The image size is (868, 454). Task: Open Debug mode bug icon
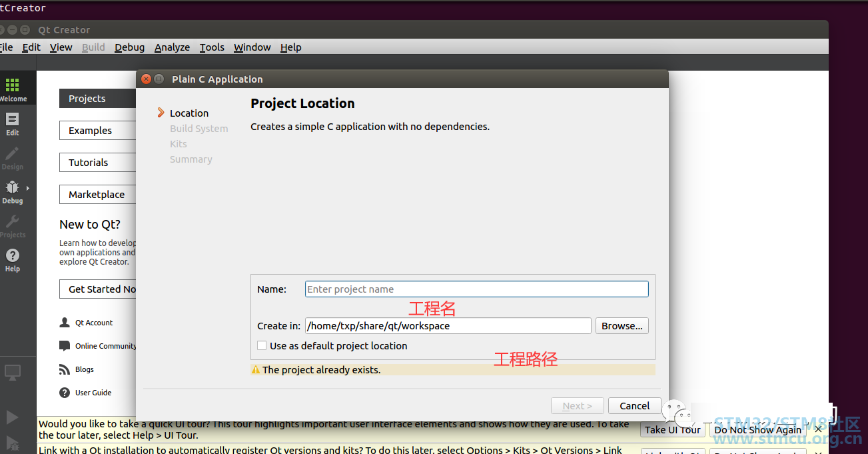click(x=12, y=188)
